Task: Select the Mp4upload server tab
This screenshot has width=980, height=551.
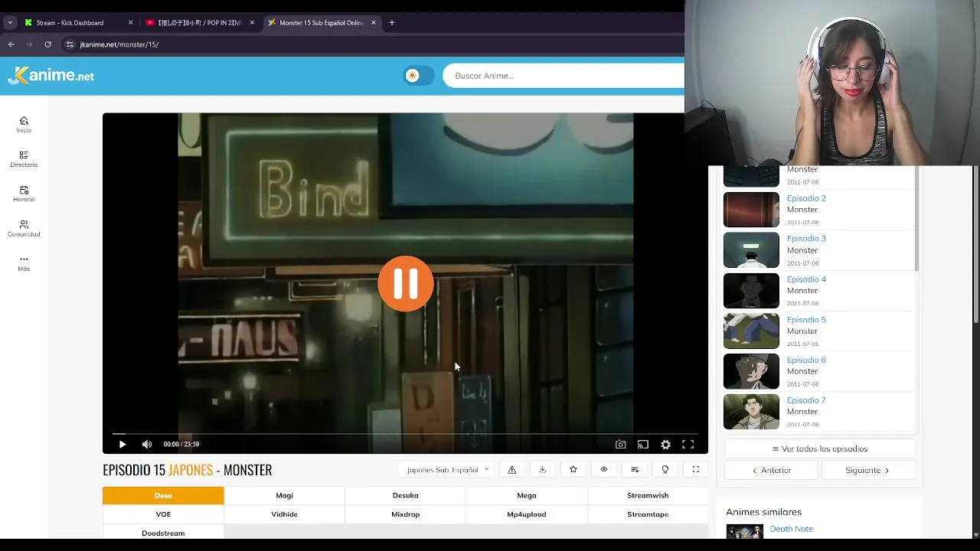Action: click(x=527, y=514)
